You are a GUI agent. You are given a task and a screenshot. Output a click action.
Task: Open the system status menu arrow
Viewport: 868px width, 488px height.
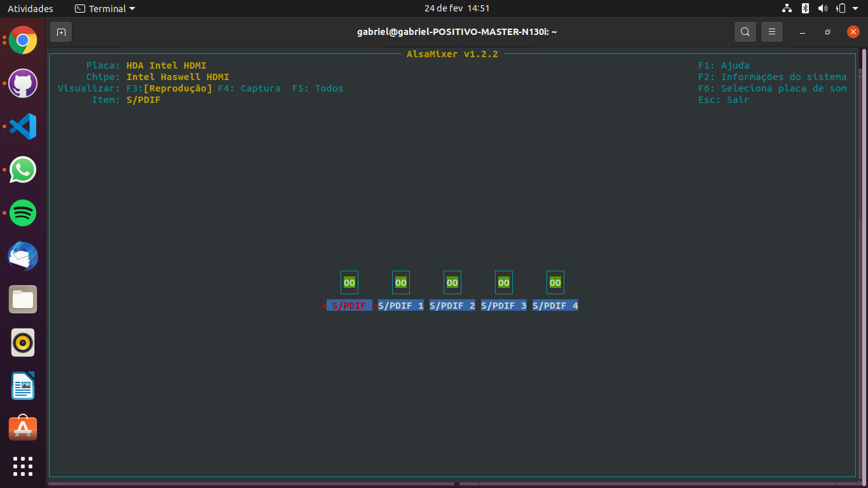tap(855, 9)
